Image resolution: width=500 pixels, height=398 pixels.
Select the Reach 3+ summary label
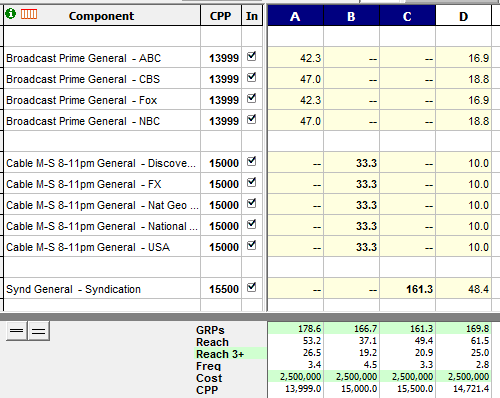220,354
